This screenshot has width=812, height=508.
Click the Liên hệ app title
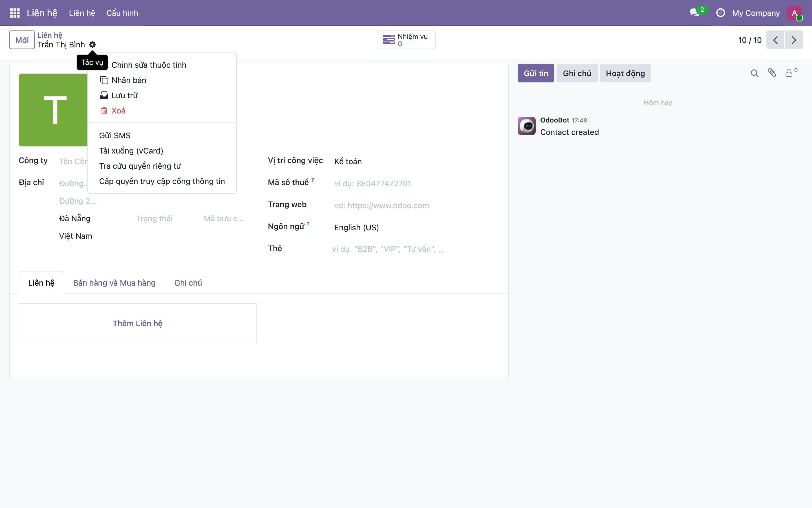click(x=42, y=13)
